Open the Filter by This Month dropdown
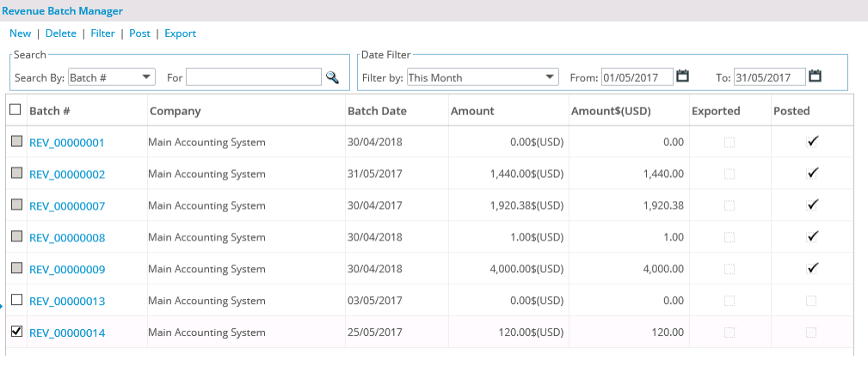Screen dimensions: 868x366 (x=482, y=77)
